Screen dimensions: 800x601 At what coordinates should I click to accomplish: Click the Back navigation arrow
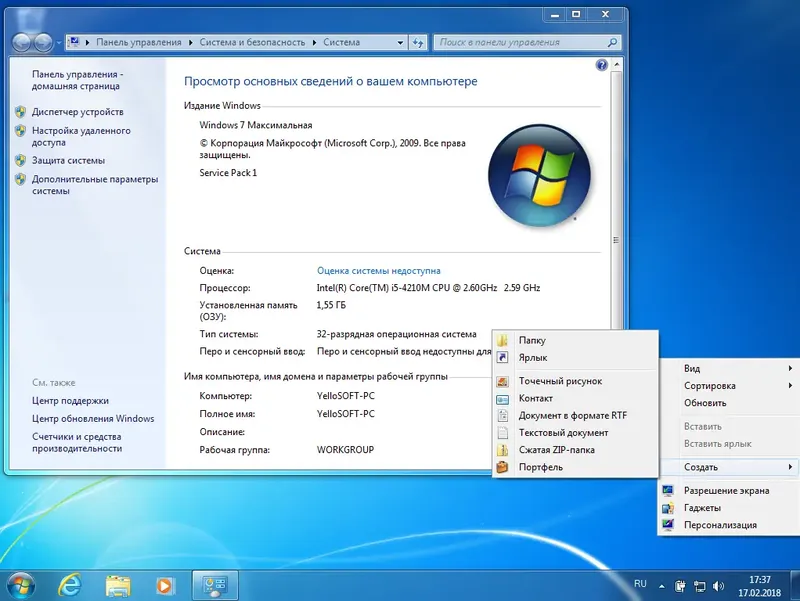(x=22, y=43)
